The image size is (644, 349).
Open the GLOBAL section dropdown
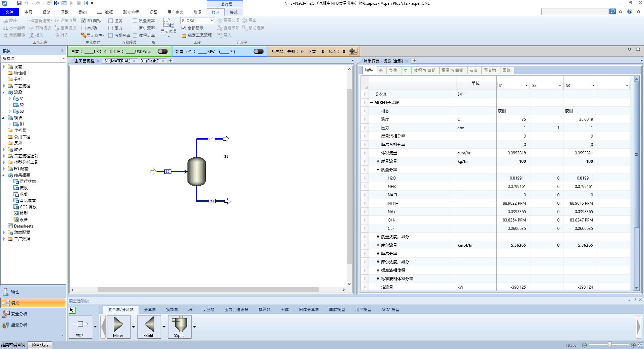(212, 20)
